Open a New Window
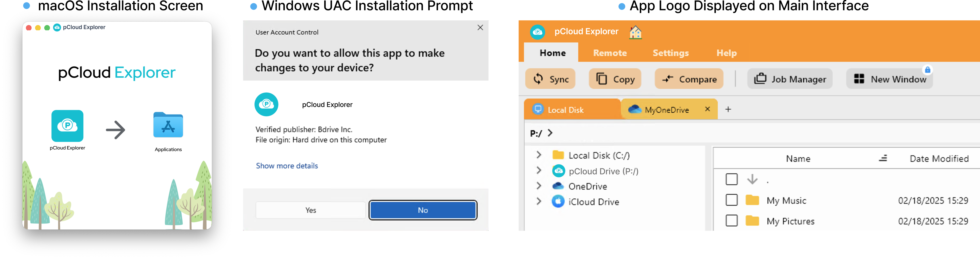Screen dimensions: 980x259 (x=889, y=79)
